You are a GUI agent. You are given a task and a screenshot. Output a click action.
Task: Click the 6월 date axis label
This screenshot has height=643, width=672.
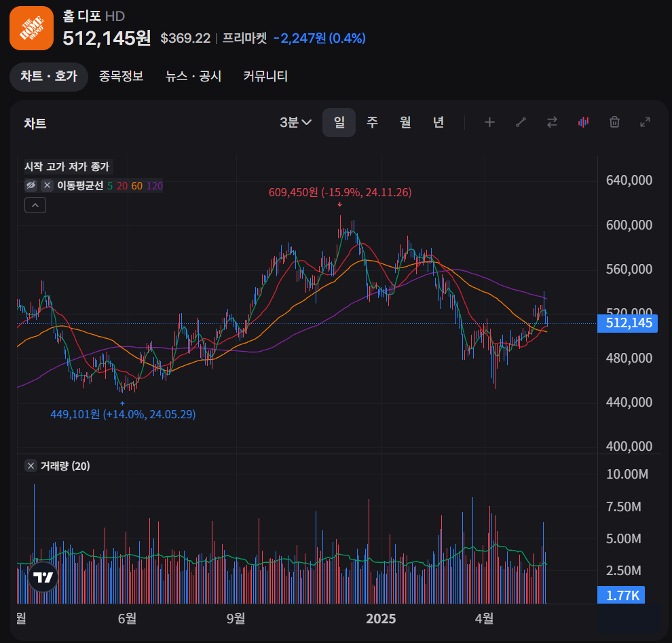pos(128,619)
